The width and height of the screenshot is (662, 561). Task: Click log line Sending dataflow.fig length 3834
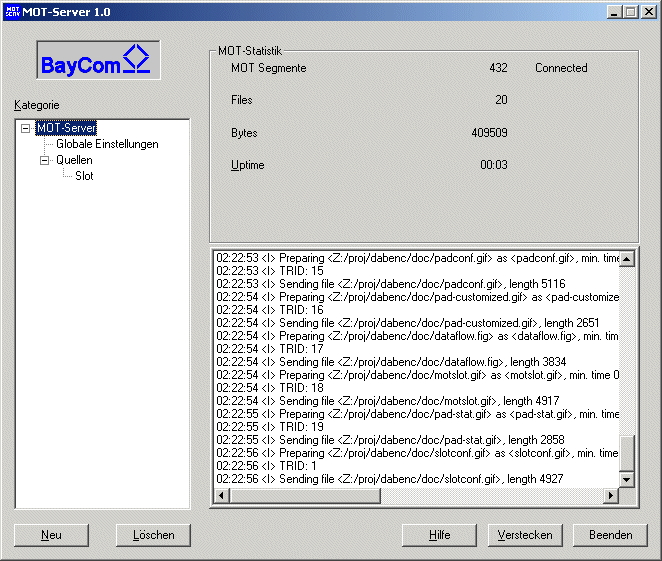391,362
